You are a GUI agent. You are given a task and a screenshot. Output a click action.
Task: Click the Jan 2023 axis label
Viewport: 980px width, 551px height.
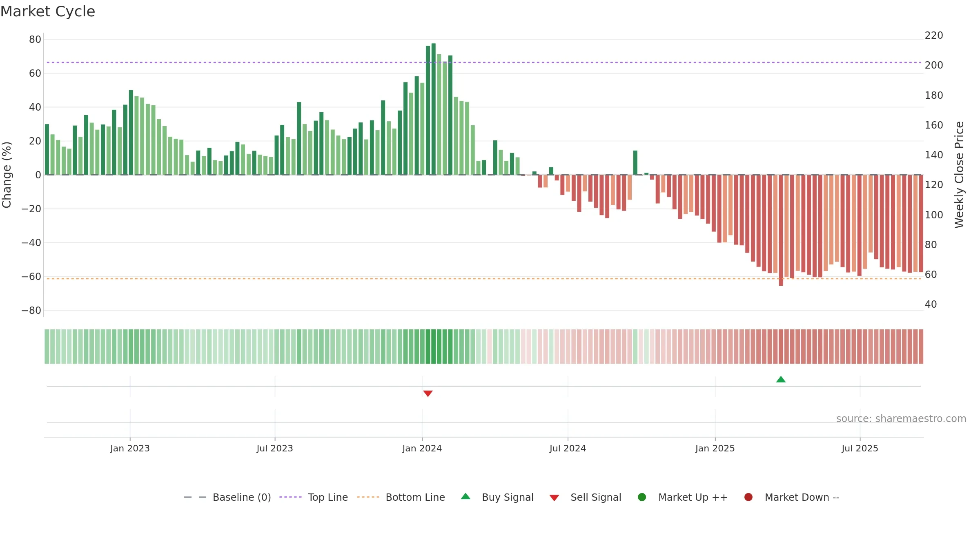tap(130, 448)
